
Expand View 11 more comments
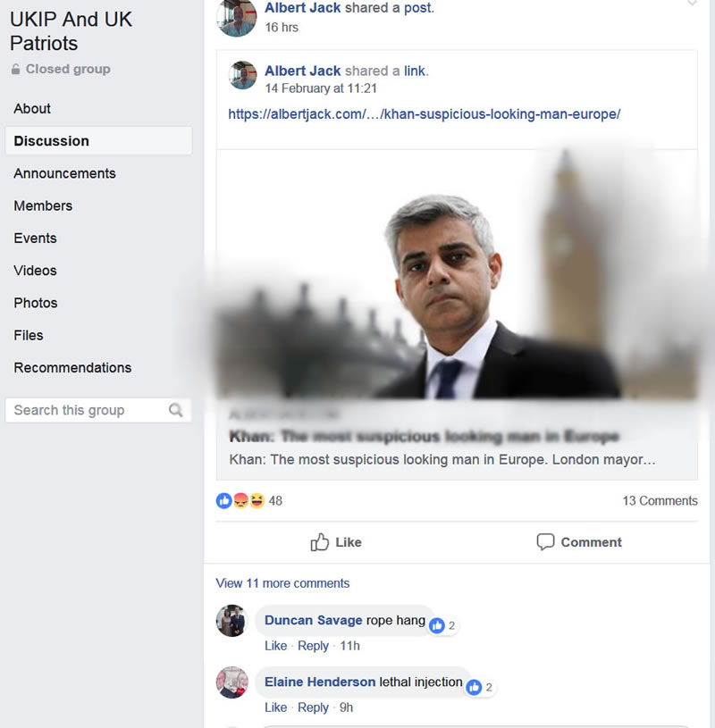[x=282, y=583]
